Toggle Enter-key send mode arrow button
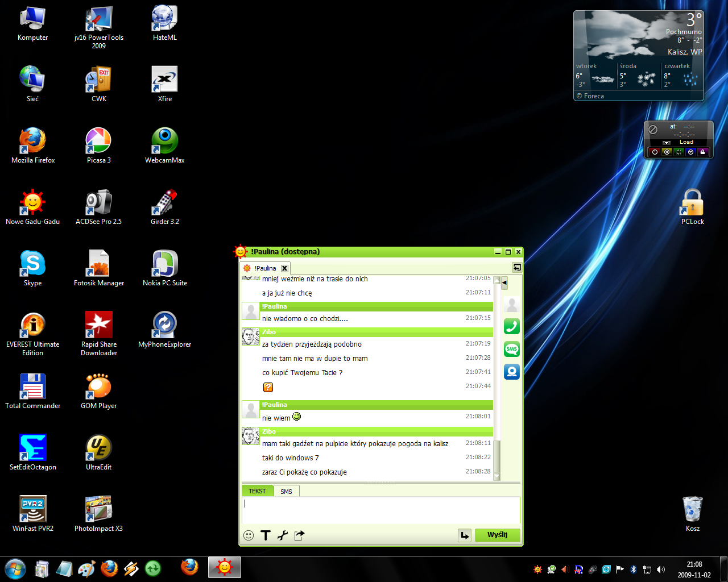The height and width of the screenshot is (582, 728). (x=465, y=535)
